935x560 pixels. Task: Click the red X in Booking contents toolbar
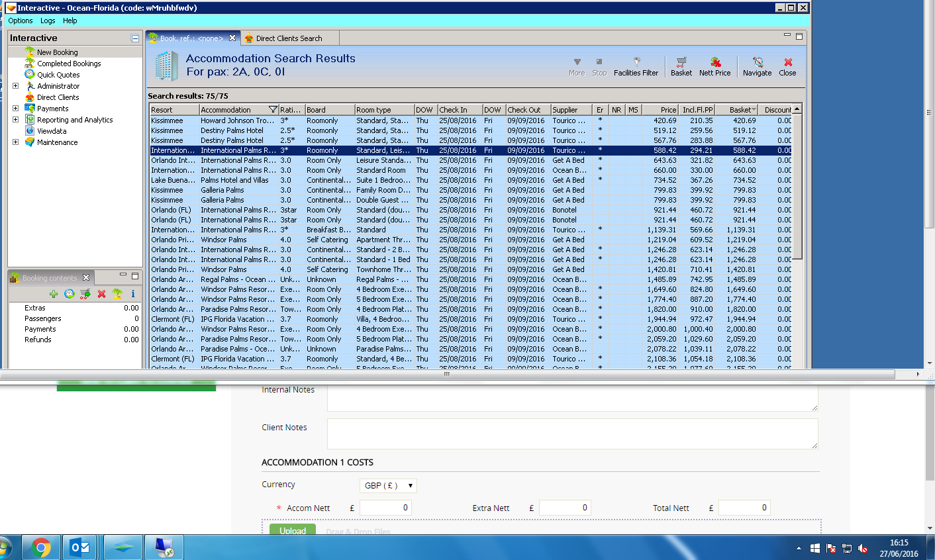coord(101,294)
